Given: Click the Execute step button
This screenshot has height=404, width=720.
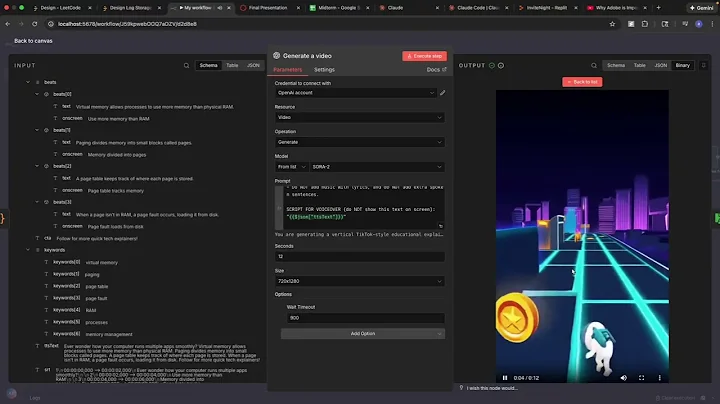Looking at the screenshot, I should click(x=424, y=56).
